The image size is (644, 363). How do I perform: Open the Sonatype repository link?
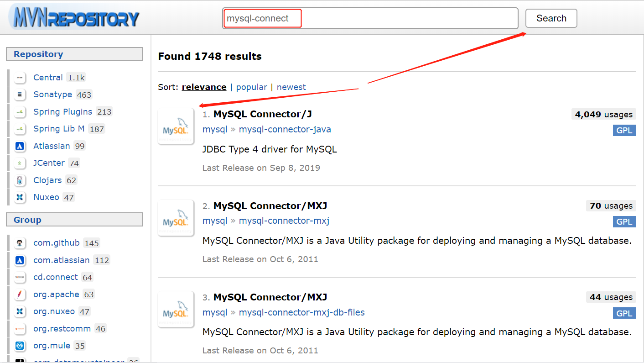pos(53,95)
